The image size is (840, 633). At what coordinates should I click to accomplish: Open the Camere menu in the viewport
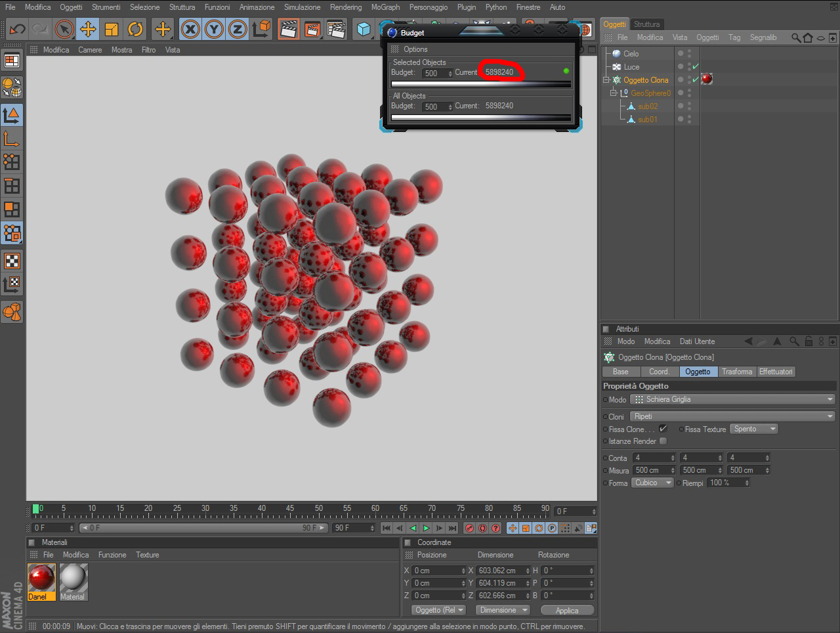point(90,50)
